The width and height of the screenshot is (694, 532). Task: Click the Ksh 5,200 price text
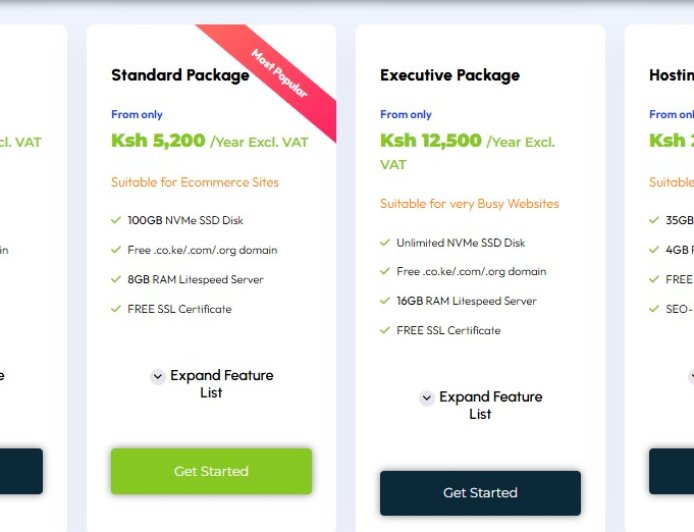(158, 142)
